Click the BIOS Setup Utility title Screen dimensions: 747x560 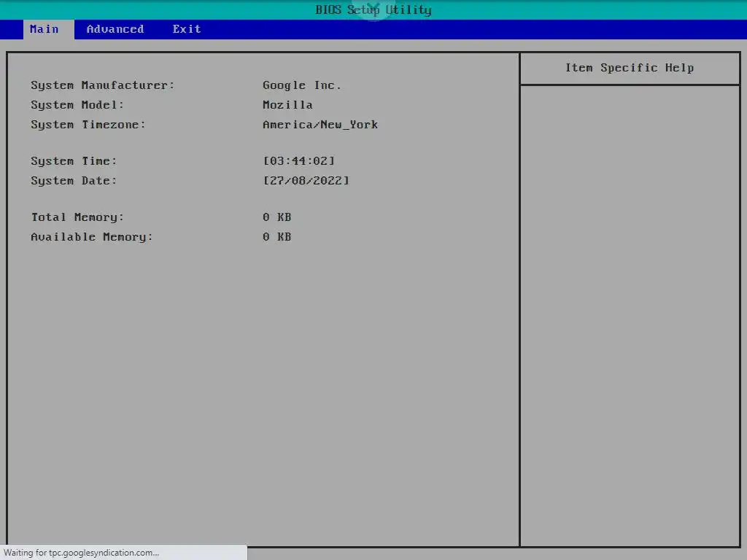pyautogui.click(x=373, y=10)
